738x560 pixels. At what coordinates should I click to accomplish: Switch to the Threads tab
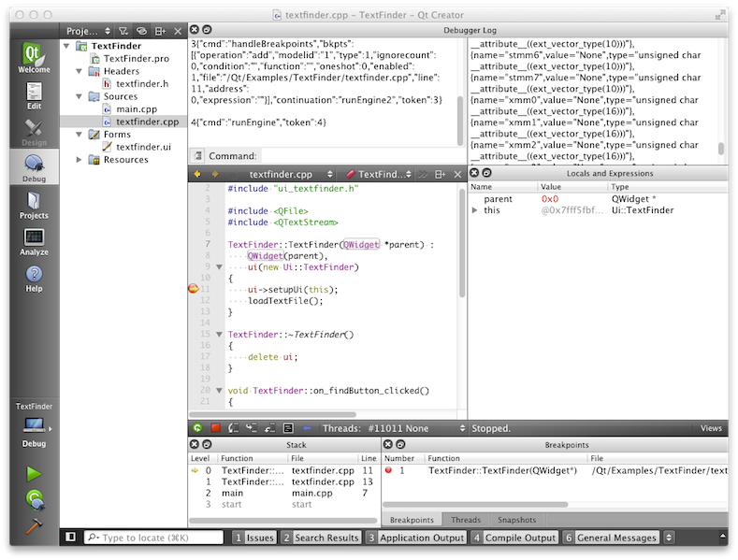coord(466,520)
